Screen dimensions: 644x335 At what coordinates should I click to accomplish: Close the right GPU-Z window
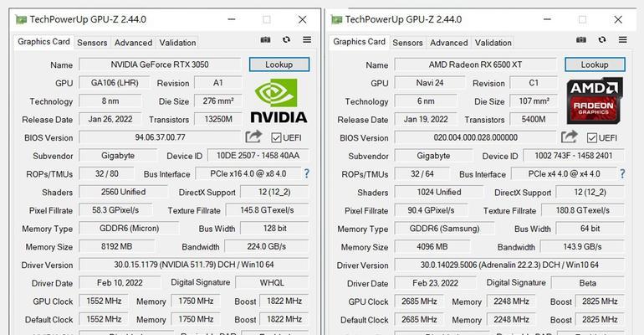618,19
